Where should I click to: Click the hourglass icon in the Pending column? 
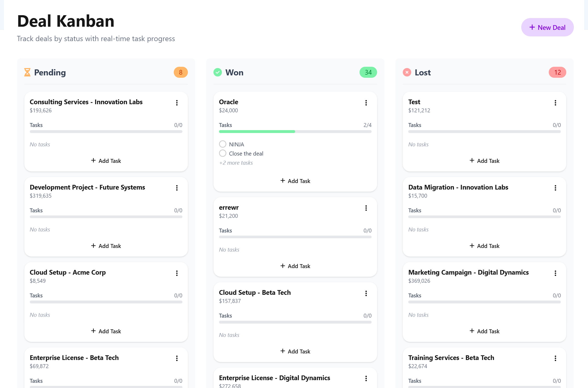(x=27, y=72)
